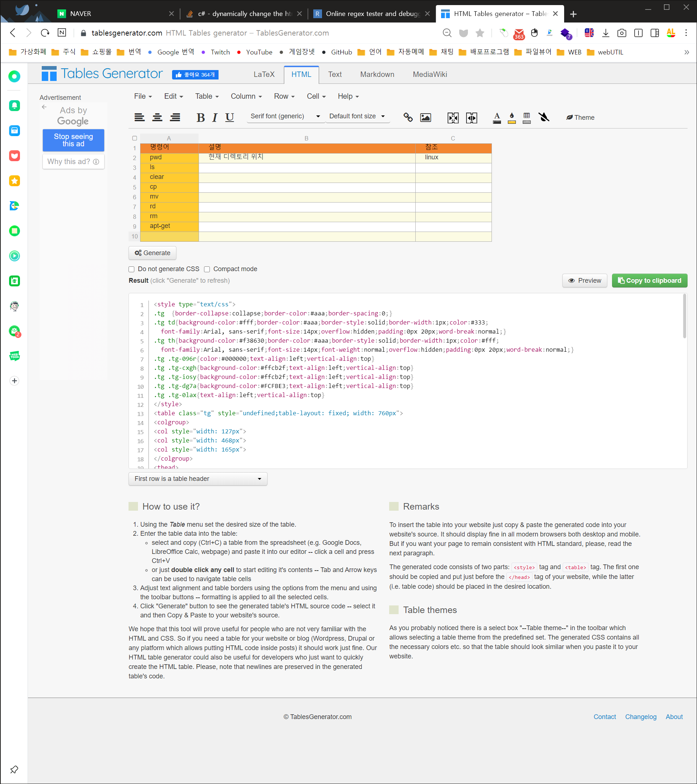Click Copy to clipboard button
This screenshot has height=784, width=697.
(649, 280)
